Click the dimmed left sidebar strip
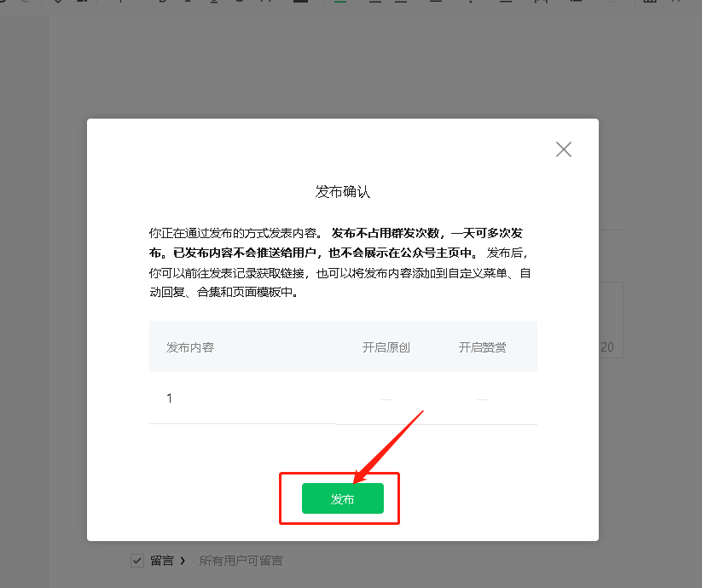The image size is (702, 588). coord(25,302)
